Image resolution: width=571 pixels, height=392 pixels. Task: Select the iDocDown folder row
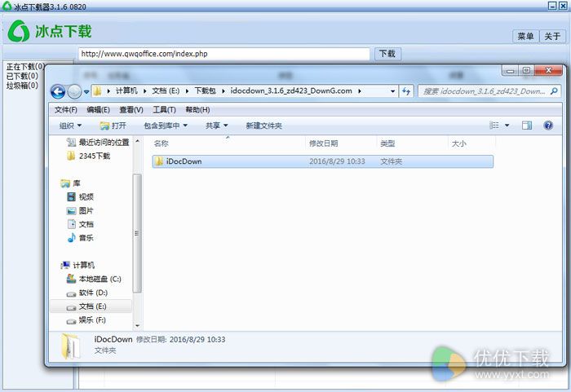tap(323, 161)
